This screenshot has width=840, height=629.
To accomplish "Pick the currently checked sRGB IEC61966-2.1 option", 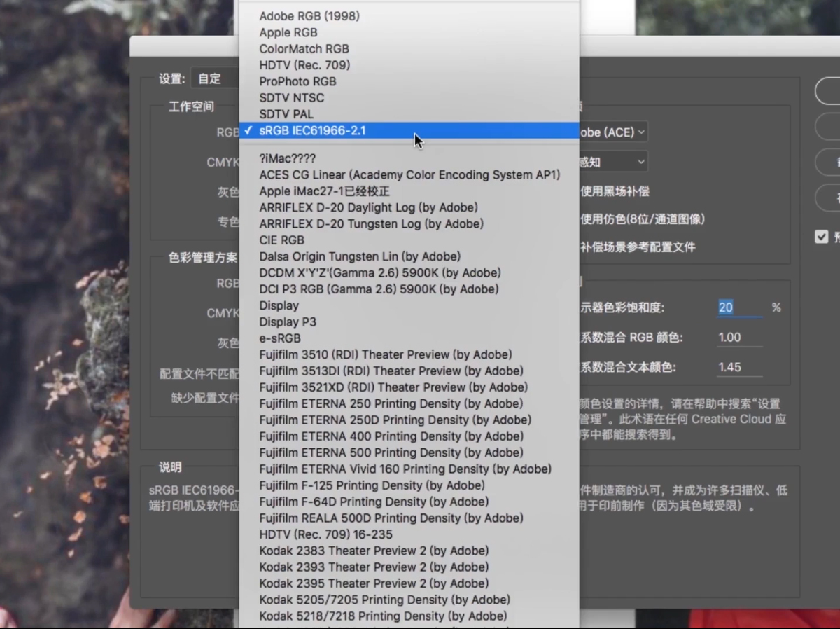I will (312, 130).
